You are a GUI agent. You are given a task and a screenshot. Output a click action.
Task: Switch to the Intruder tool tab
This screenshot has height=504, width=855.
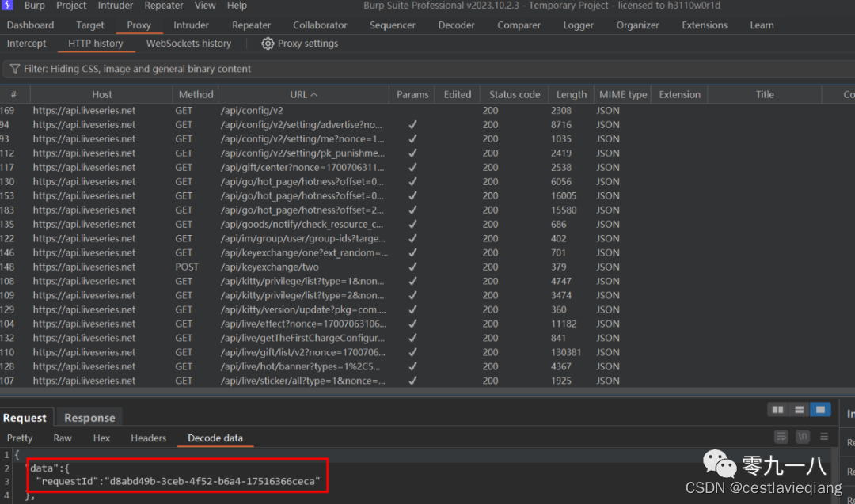(x=191, y=25)
